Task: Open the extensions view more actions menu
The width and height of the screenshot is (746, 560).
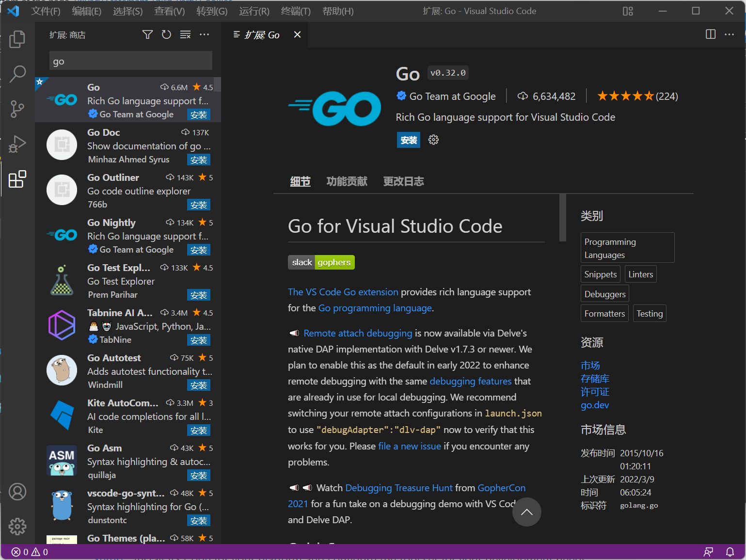Action: pyautogui.click(x=204, y=34)
